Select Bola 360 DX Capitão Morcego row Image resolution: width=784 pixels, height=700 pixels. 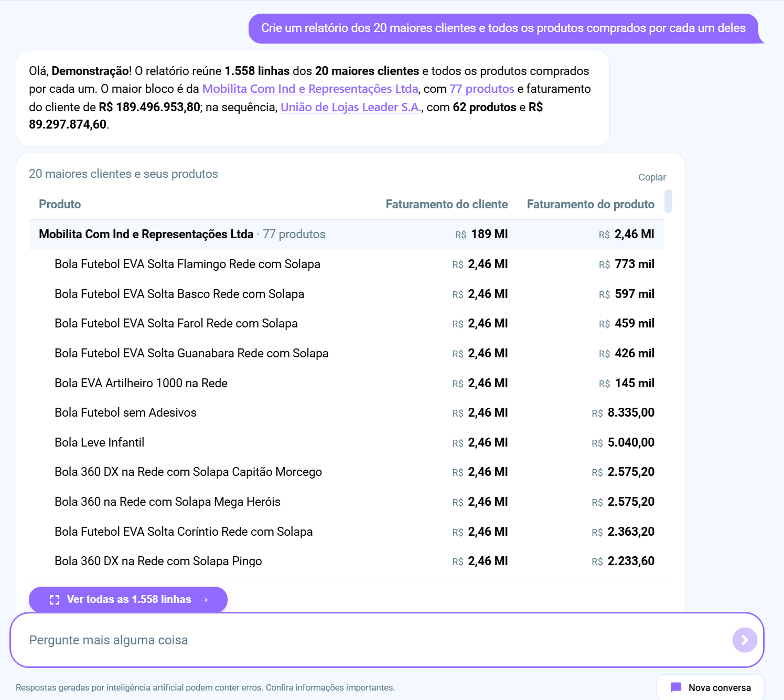pos(346,472)
